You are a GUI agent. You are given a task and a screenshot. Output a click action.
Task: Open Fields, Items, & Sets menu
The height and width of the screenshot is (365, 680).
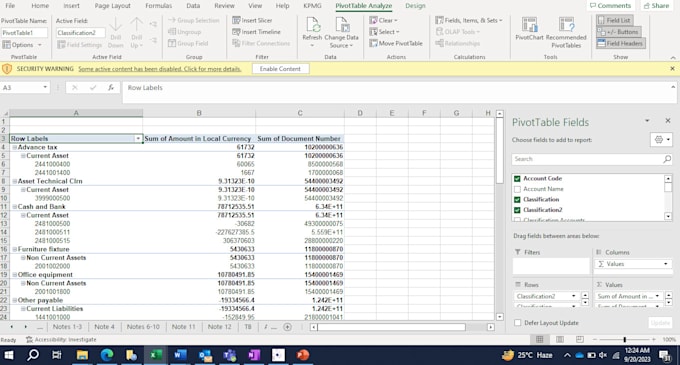pyautogui.click(x=468, y=20)
